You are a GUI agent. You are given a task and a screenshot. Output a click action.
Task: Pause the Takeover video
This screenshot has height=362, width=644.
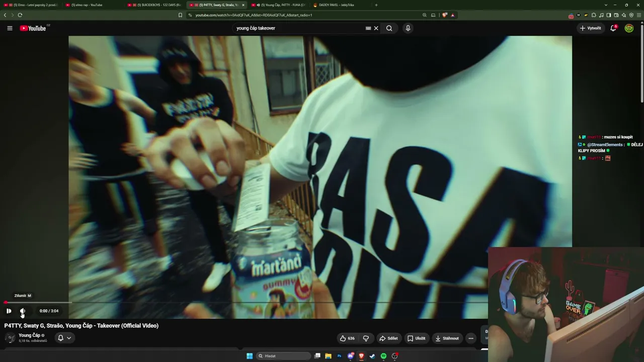point(9,311)
